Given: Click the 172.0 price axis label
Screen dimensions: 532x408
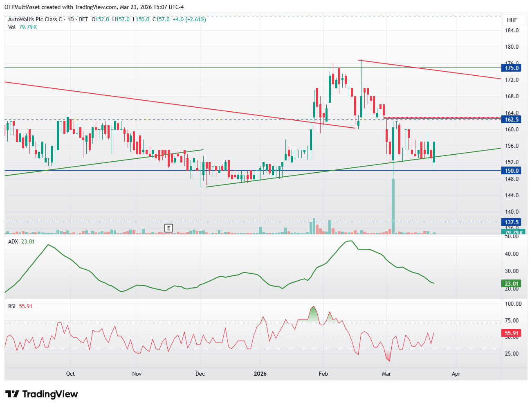Looking at the screenshot, I should 512,80.
